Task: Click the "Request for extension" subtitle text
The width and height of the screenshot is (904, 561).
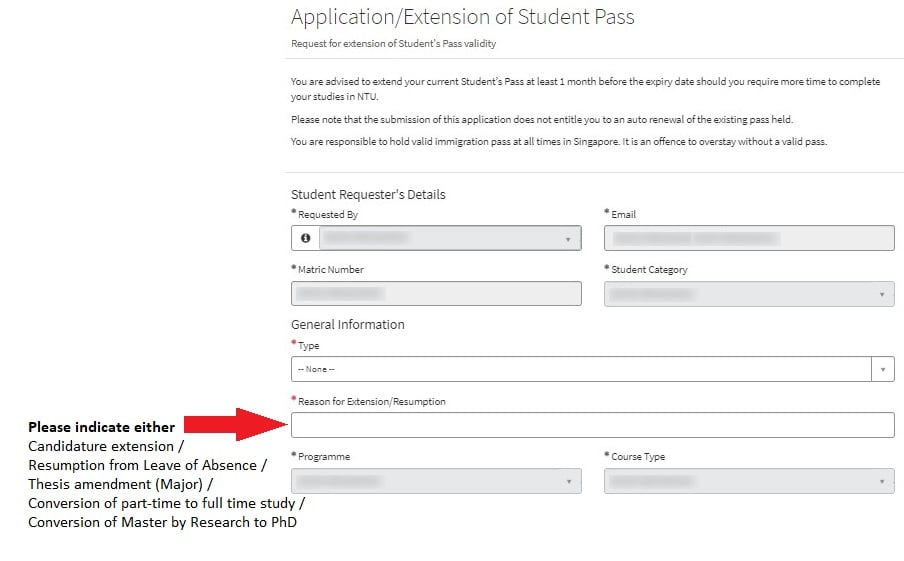Action: pyautogui.click(x=393, y=44)
